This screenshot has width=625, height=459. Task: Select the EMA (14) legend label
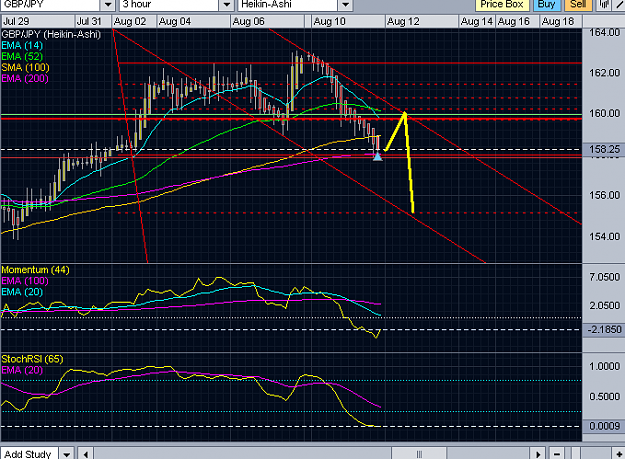click(22, 45)
